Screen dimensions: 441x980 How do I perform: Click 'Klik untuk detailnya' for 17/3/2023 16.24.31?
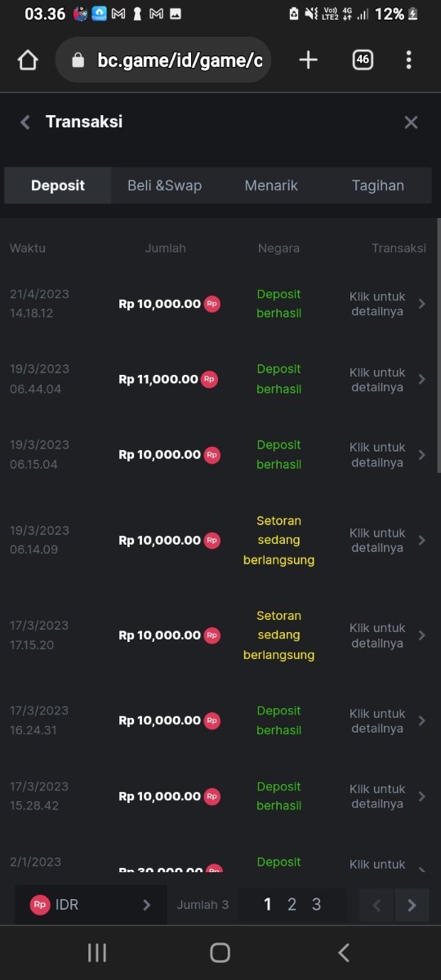coord(377,720)
